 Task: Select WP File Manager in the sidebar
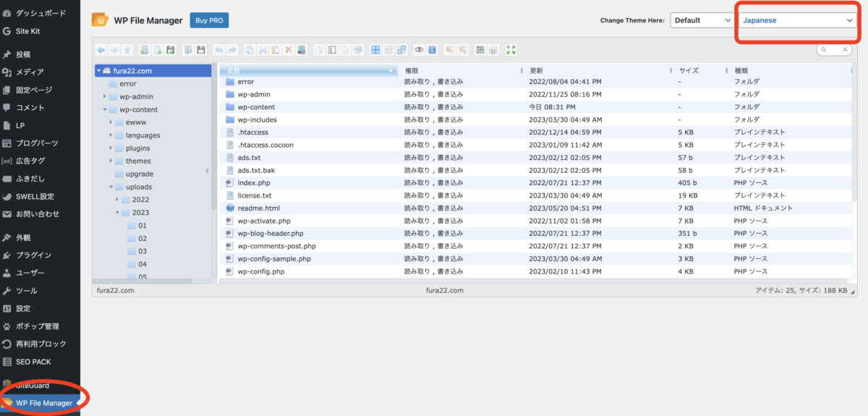click(x=40, y=403)
